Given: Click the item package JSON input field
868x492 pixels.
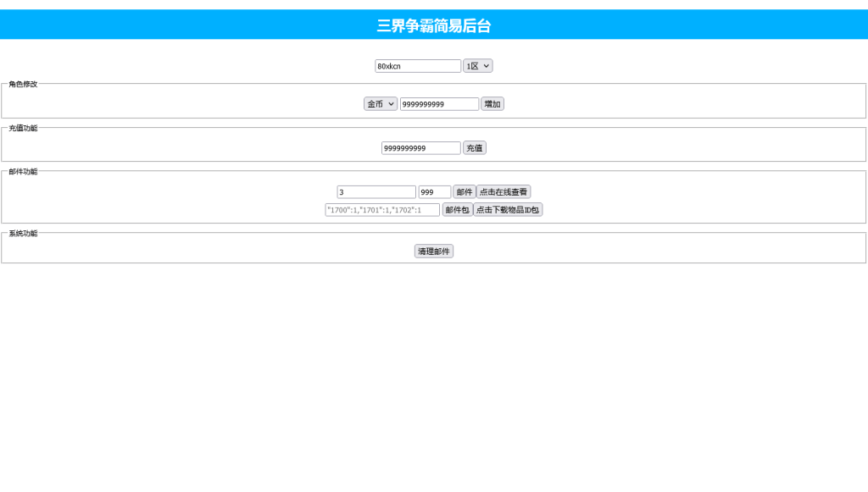Looking at the screenshot, I should 384,209.
